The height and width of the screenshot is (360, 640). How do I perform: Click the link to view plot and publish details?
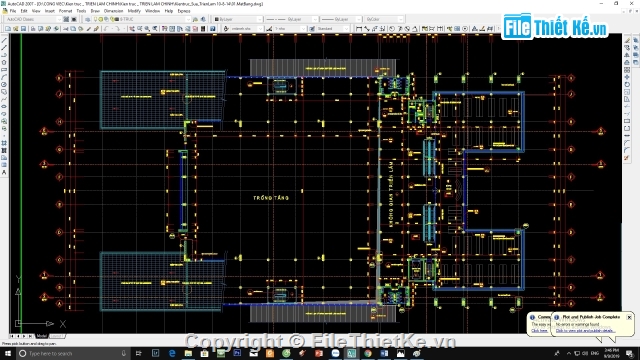(585, 331)
